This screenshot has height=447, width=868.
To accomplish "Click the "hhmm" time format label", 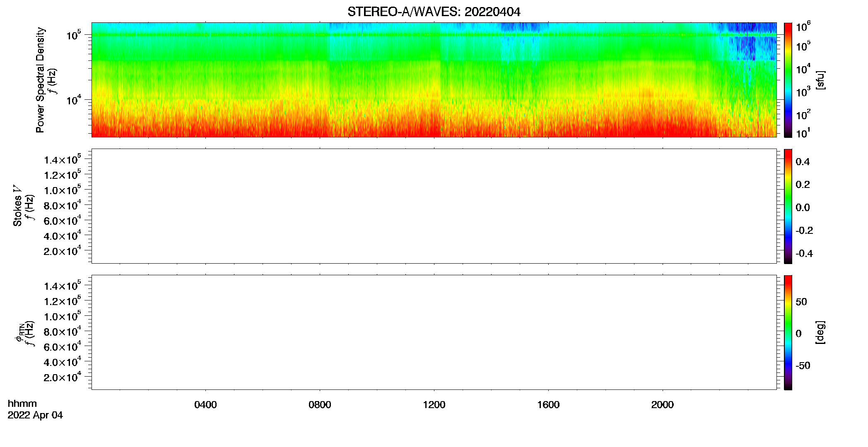I will [x=22, y=404].
